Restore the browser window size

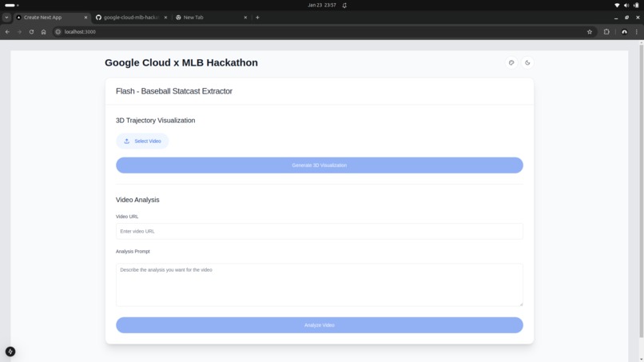626,18
